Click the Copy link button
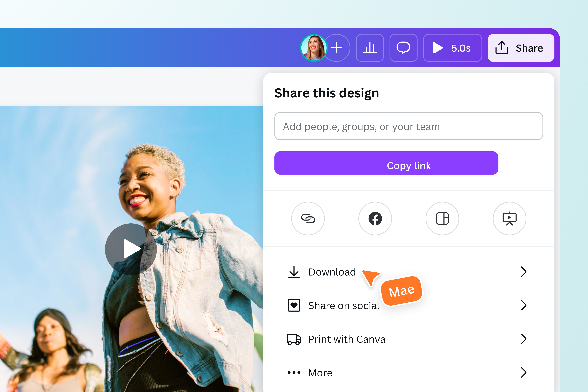Image resolution: width=588 pixels, height=392 pixels. [x=386, y=163]
